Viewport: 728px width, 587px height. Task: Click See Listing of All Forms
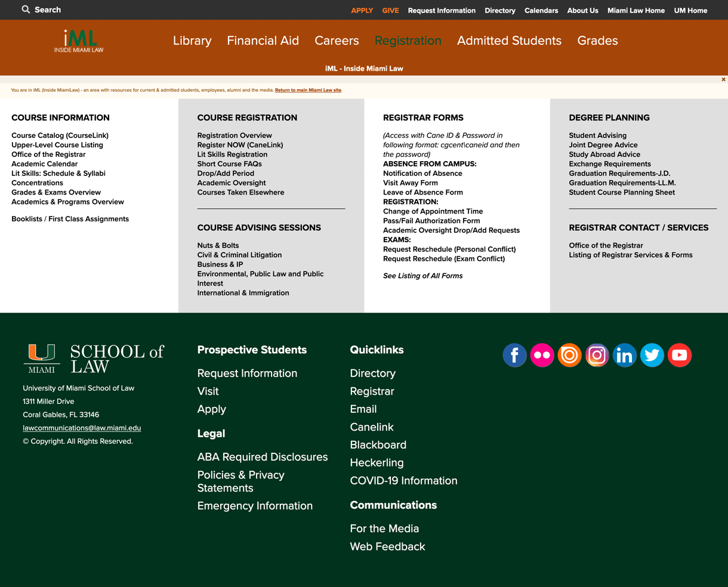click(x=422, y=276)
